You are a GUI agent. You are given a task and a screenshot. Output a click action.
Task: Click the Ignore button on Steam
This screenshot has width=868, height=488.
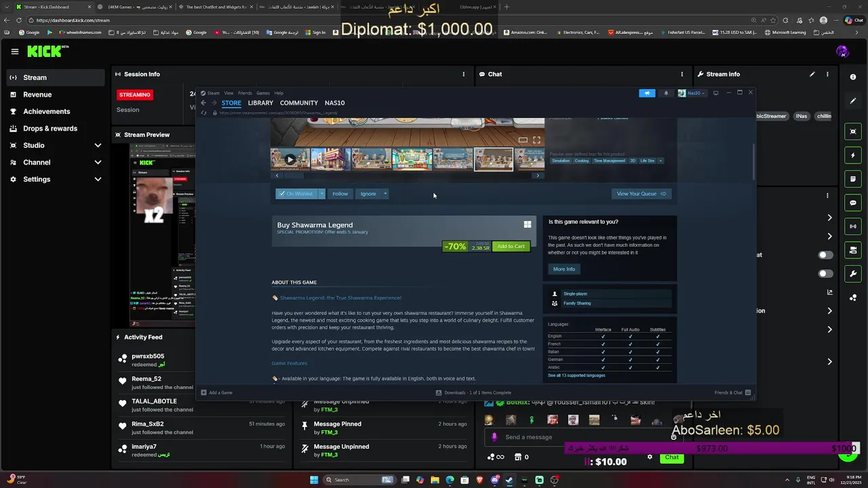point(368,194)
